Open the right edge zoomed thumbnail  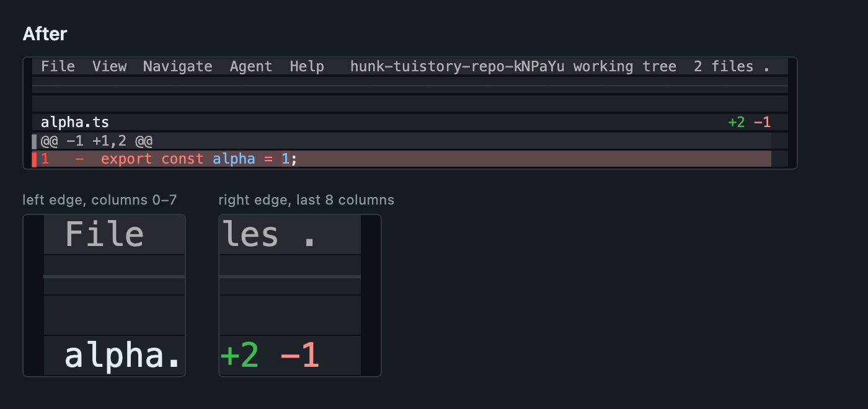pyautogui.click(x=300, y=296)
